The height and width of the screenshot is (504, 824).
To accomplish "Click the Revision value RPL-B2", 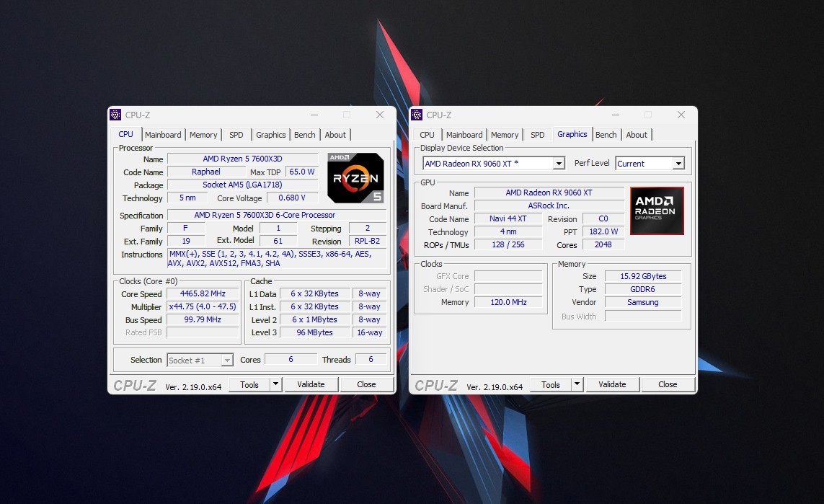I will click(x=368, y=242).
